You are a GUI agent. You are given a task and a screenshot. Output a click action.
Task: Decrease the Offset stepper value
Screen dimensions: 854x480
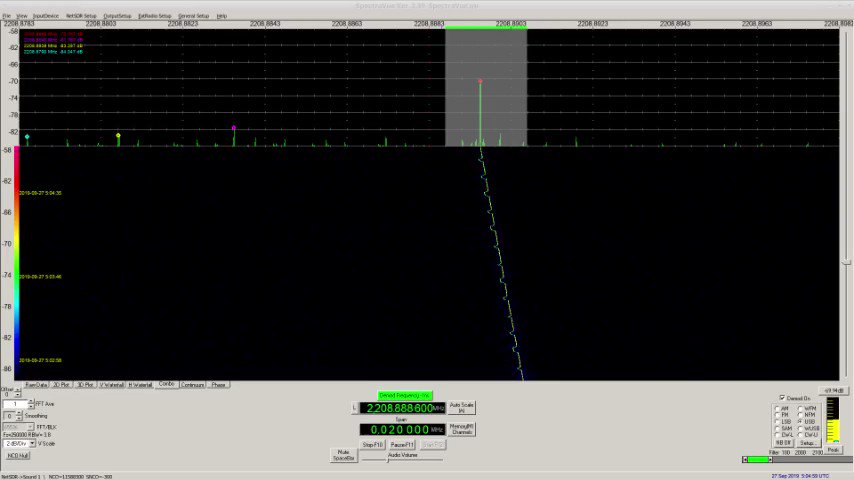(x=17, y=395)
